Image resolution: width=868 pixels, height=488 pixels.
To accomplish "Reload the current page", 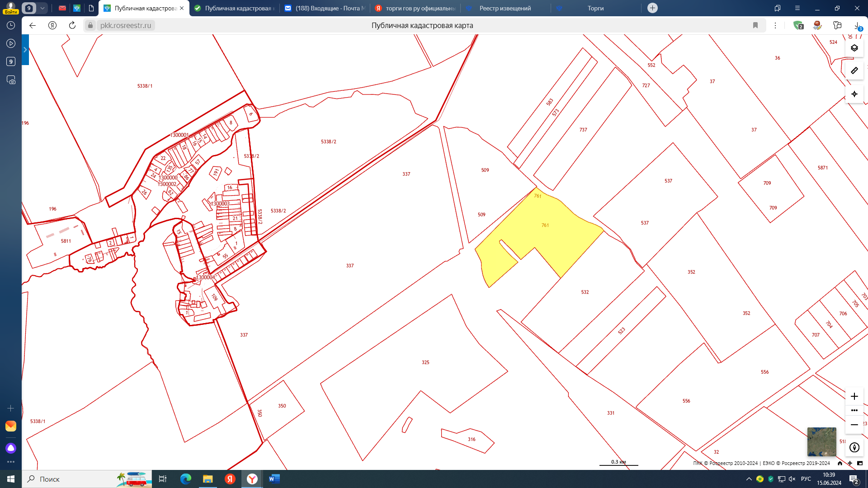I will (x=72, y=25).
